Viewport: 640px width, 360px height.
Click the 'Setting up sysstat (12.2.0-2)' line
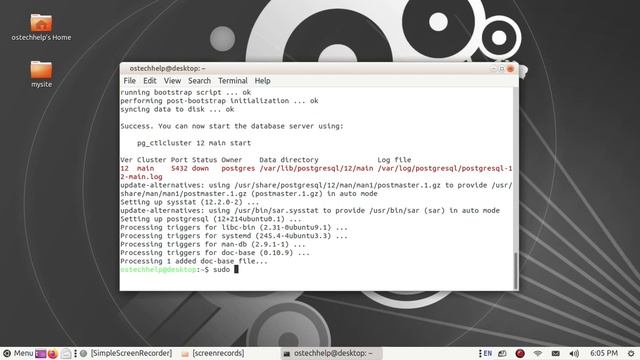189,202
